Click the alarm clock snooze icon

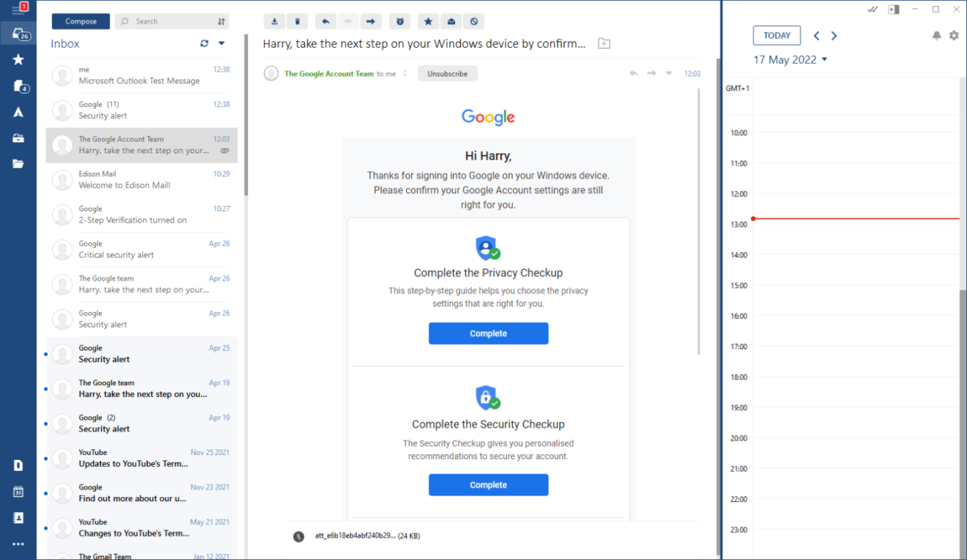(x=400, y=22)
